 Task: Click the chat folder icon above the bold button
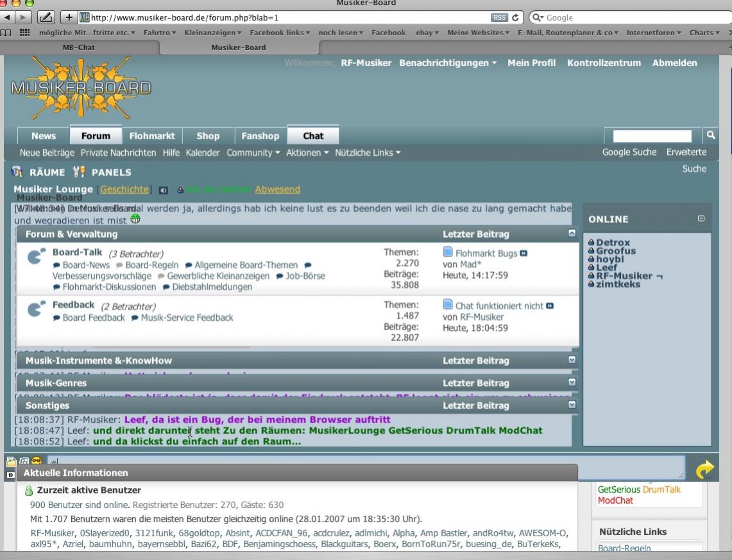pyautogui.click(x=11, y=462)
